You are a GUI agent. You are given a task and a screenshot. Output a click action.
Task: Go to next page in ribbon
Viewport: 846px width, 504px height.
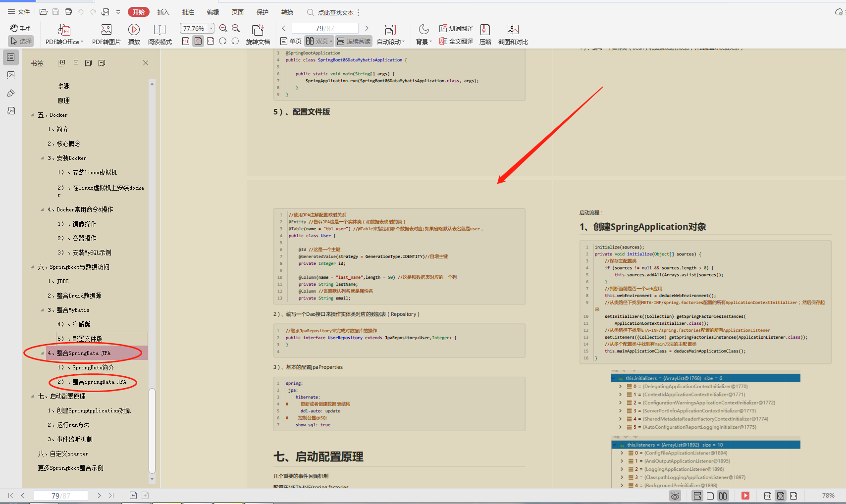pos(367,28)
